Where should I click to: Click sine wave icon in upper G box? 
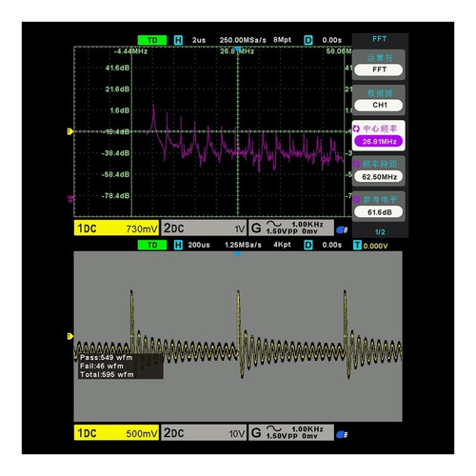tap(274, 224)
